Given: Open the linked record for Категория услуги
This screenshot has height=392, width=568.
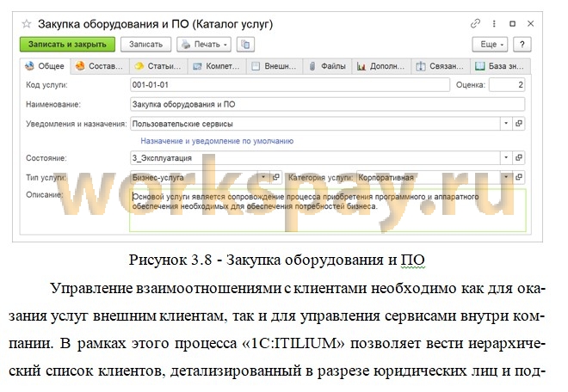Looking at the screenshot, I should pyautogui.click(x=519, y=178).
